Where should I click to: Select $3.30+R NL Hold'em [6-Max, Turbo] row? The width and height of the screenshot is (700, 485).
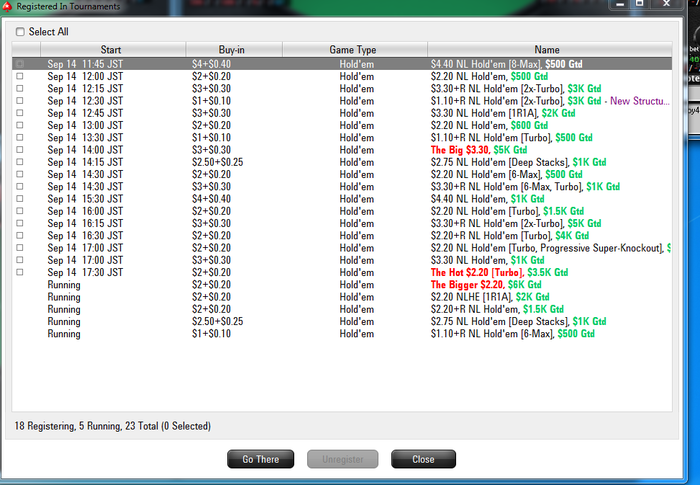tap(342, 187)
